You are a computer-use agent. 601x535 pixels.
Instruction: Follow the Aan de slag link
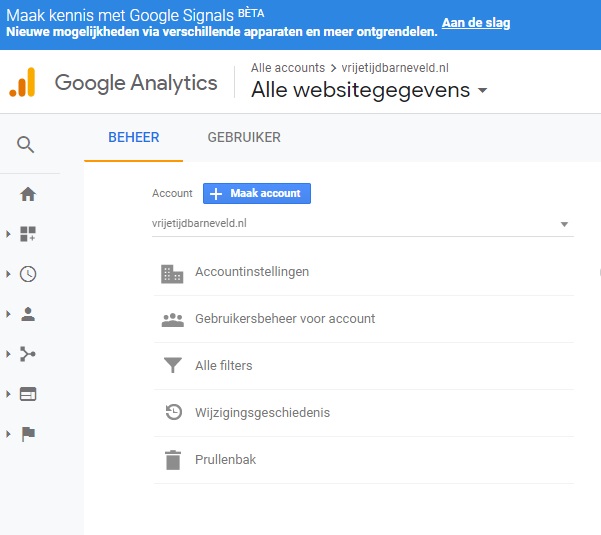476,23
